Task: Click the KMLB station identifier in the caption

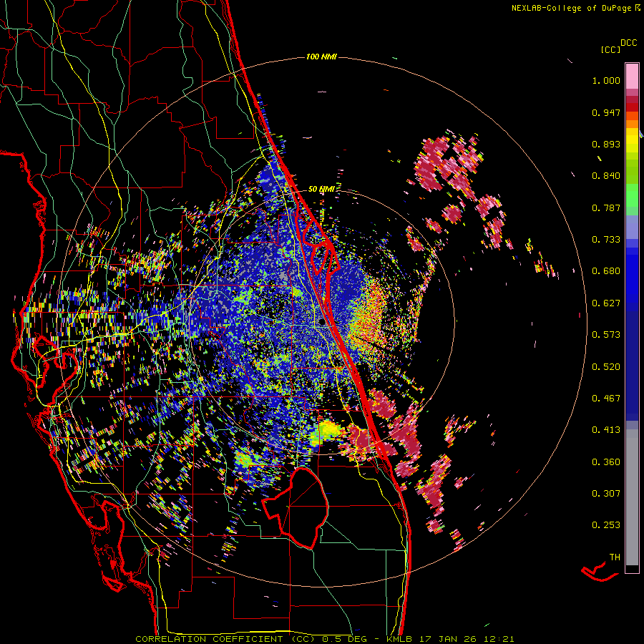Action: (399, 639)
